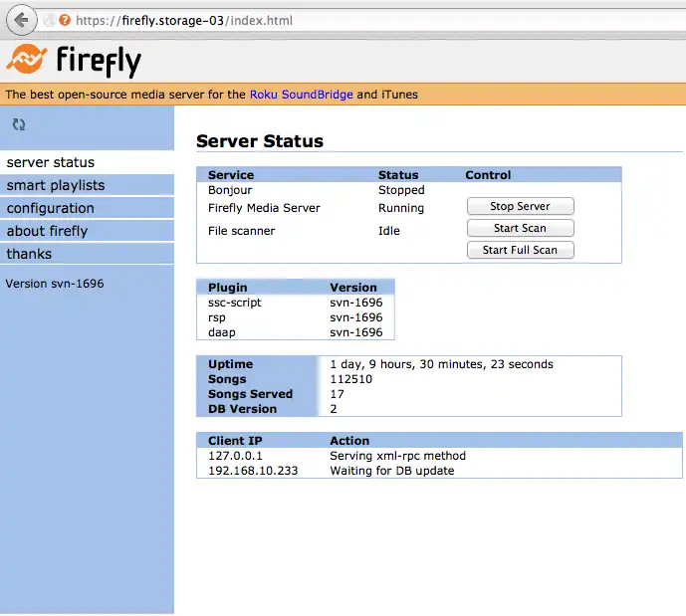The height and width of the screenshot is (616, 686).
Task: Click the Uptime label
Action: pyautogui.click(x=231, y=364)
